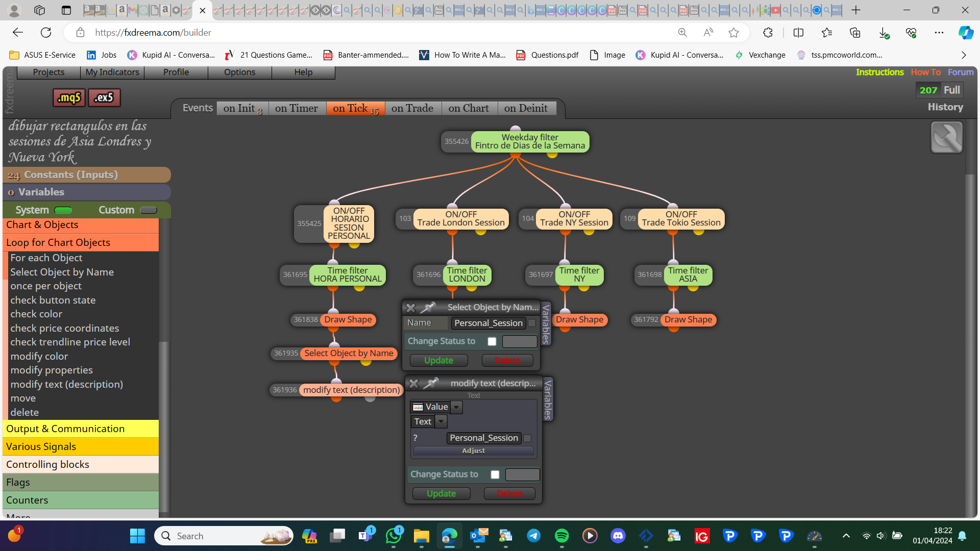
Task: Open Discord from the taskbar
Action: click(618, 536)
